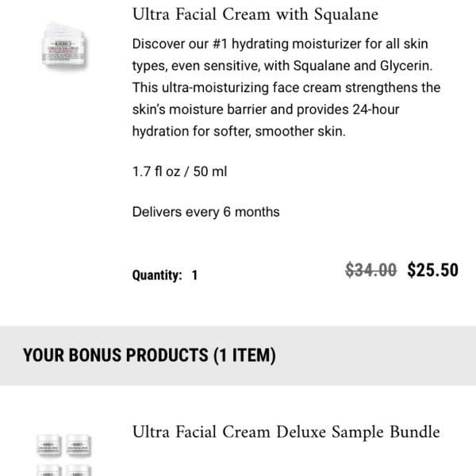The height and width of the screenshot is (476, 476).
Task: Open the Ultra Facial Cream jar thumbnail
Action: (x=64, y=44)
